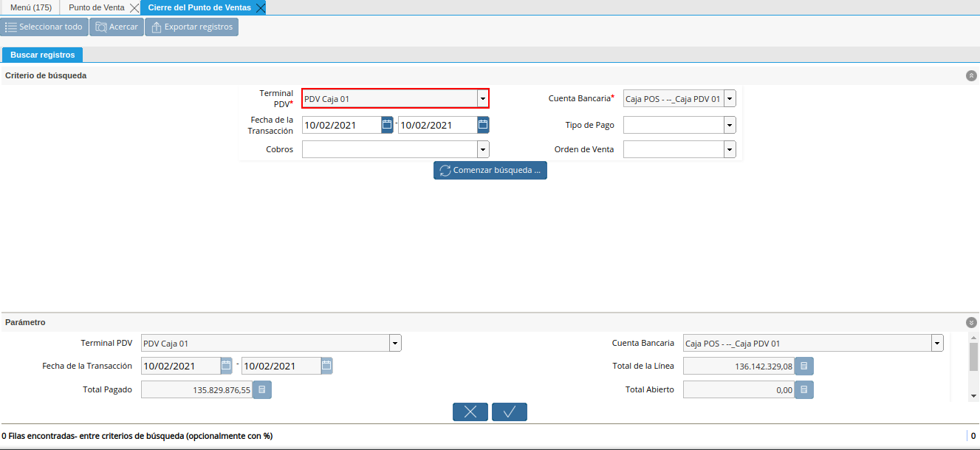Click Exportar registros button
This screenshot has width=980, height=450.
tap(191, 27)
